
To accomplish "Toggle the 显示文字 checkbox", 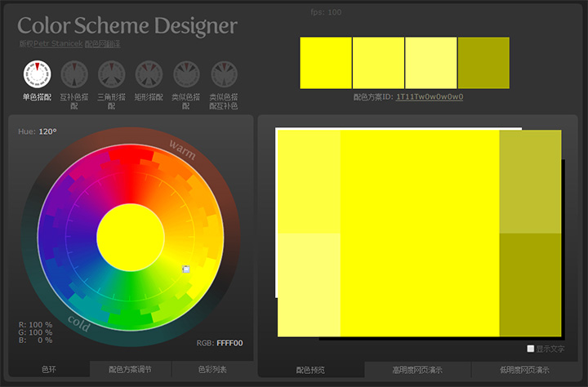I will (x=530, y=349).
